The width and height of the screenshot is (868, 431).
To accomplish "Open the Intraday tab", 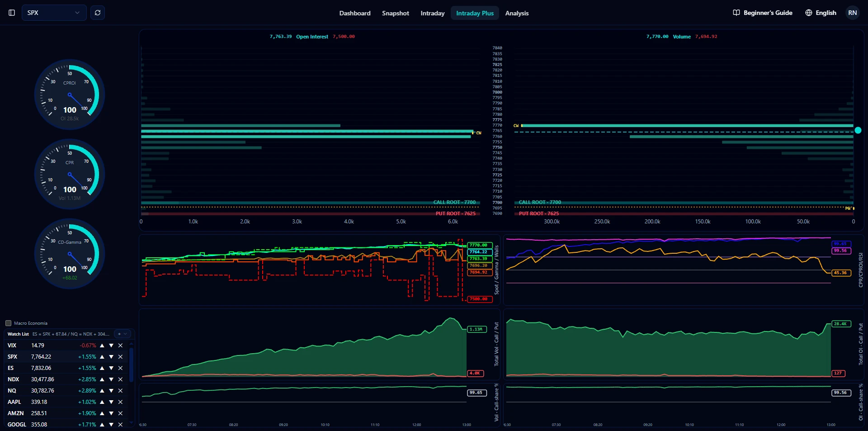I will [x=433, y=13].
